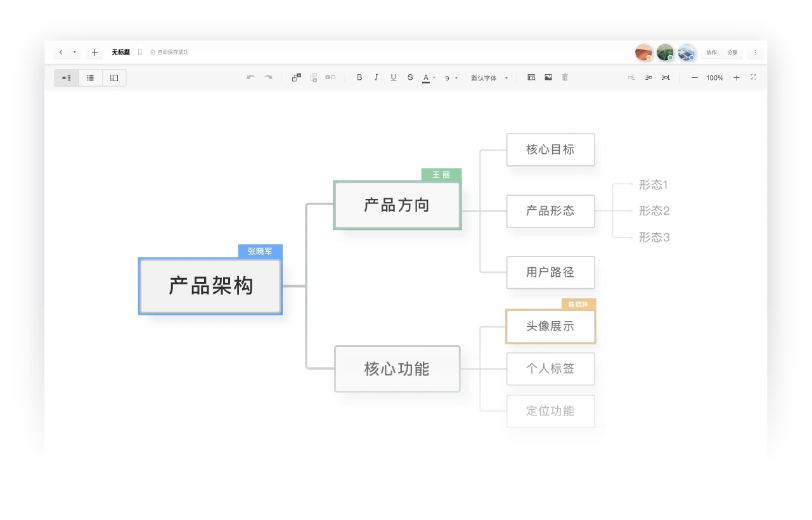Select the 产品架构 root node
This screenshot has height=520, width=812.
210,286
